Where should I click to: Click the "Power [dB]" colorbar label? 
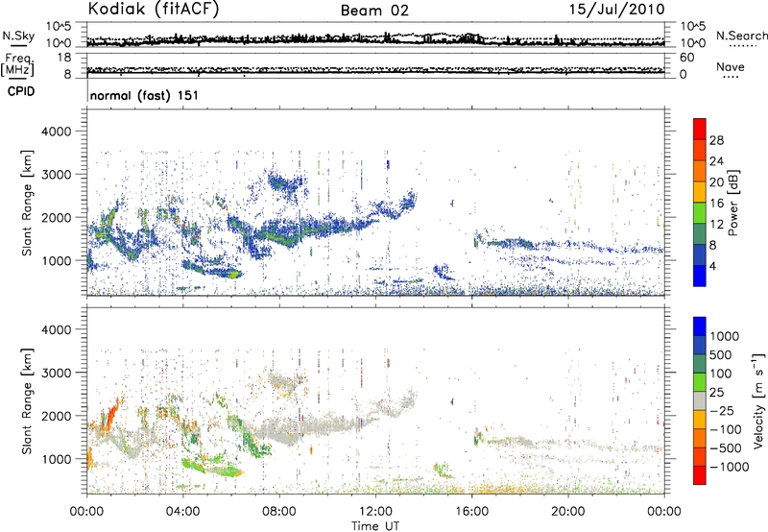pos(732,203)
